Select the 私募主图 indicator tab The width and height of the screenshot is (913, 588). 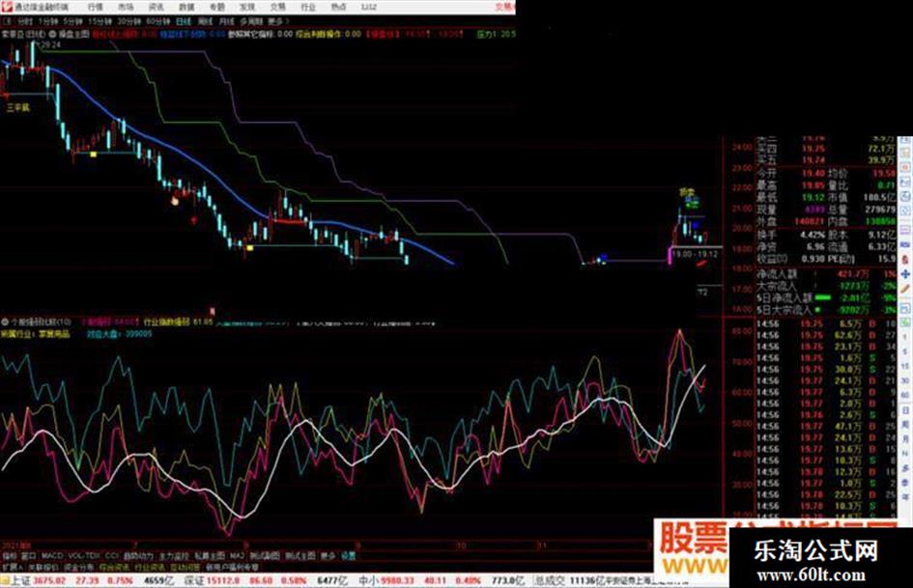[x=209, y=556]
